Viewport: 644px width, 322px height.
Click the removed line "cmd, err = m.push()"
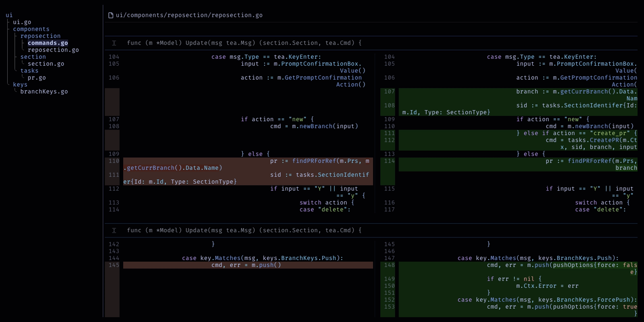[248, 265]
